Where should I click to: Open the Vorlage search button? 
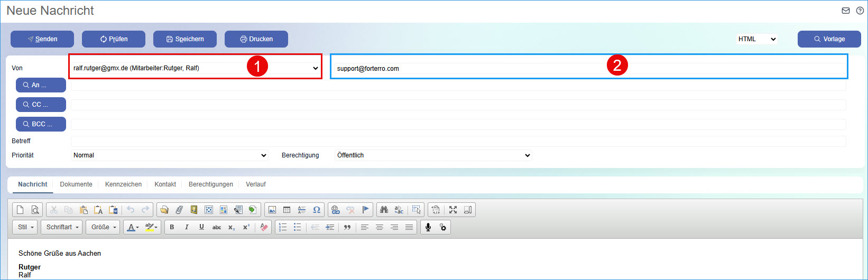[829, 39]
